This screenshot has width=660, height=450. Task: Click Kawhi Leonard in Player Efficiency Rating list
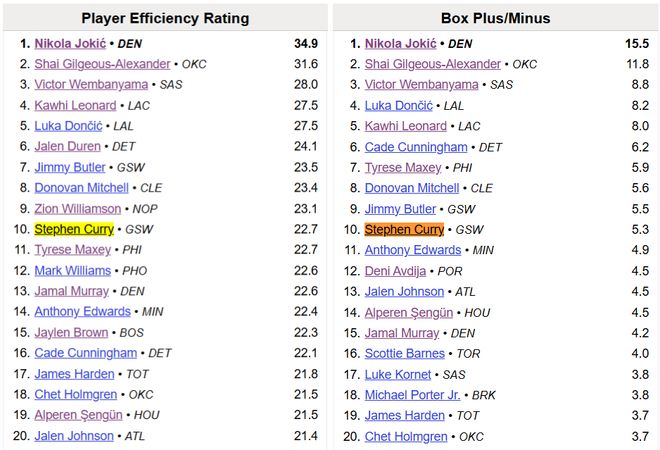click(75, 106)
